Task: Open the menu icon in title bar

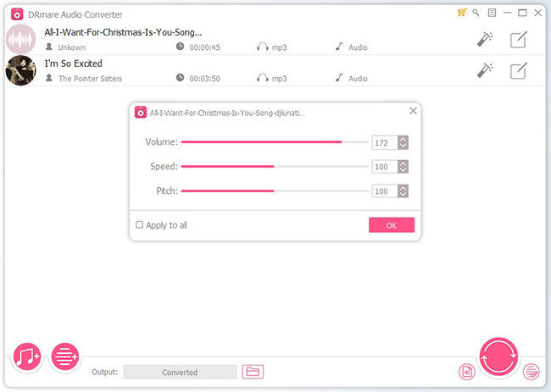Action: click(x=491, y=13)
